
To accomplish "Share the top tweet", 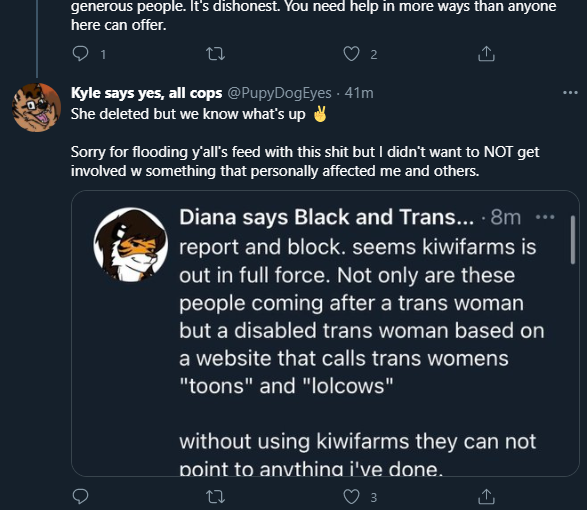I will point(486,54).
